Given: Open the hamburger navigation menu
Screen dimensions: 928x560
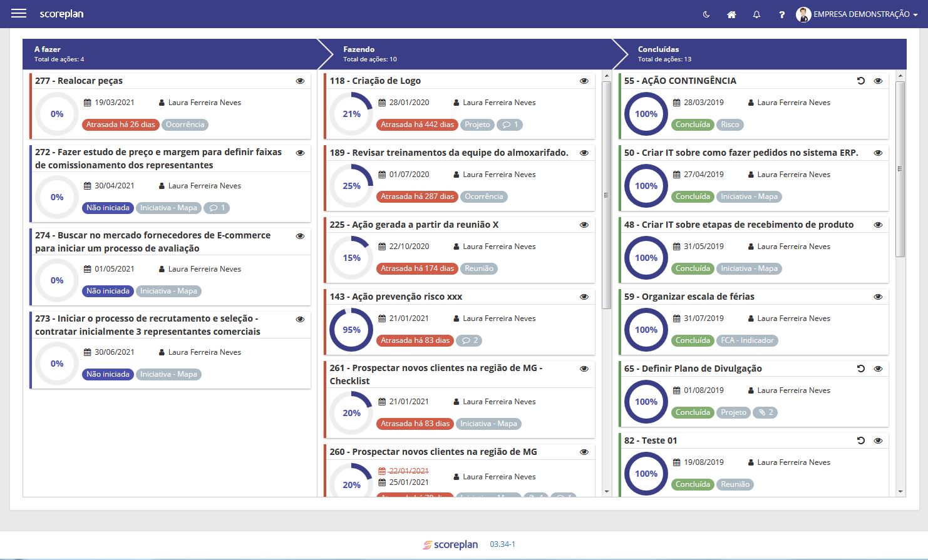Looking at the screenshot, I should 19,13.
